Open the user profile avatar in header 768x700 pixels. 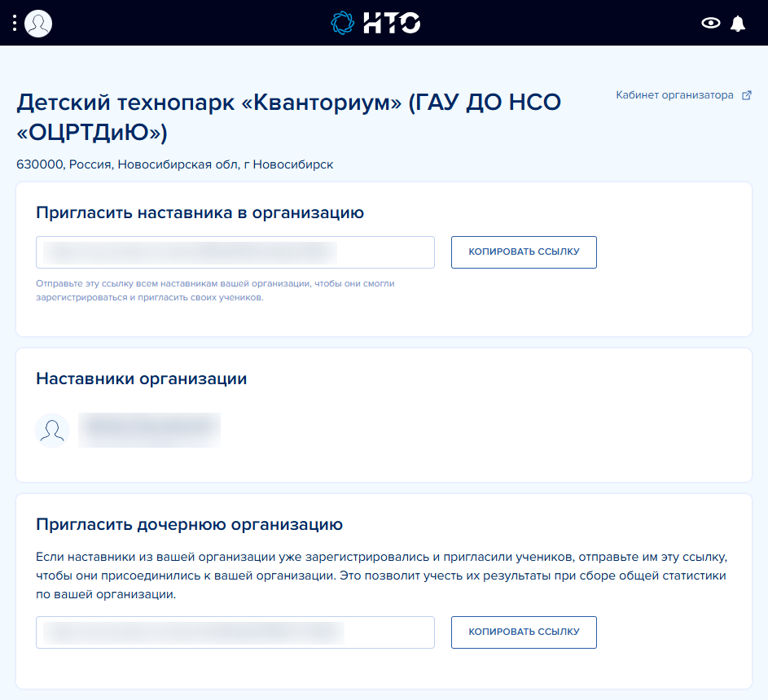(38, 23)
